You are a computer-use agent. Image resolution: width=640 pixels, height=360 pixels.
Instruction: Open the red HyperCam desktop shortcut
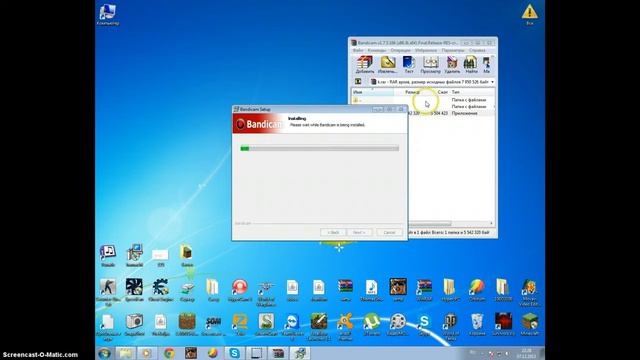[240, 290]
